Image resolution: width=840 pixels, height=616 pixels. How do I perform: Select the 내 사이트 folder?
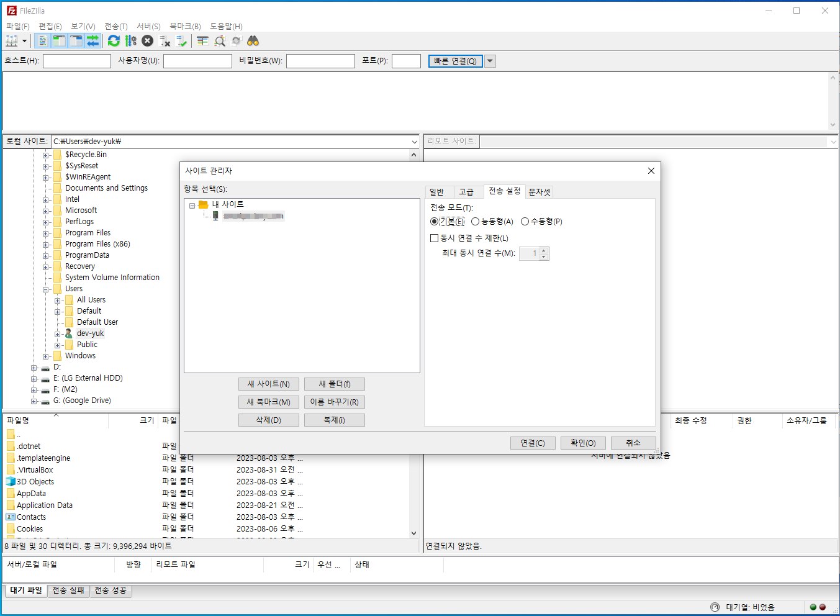click(x=228, y=204)
